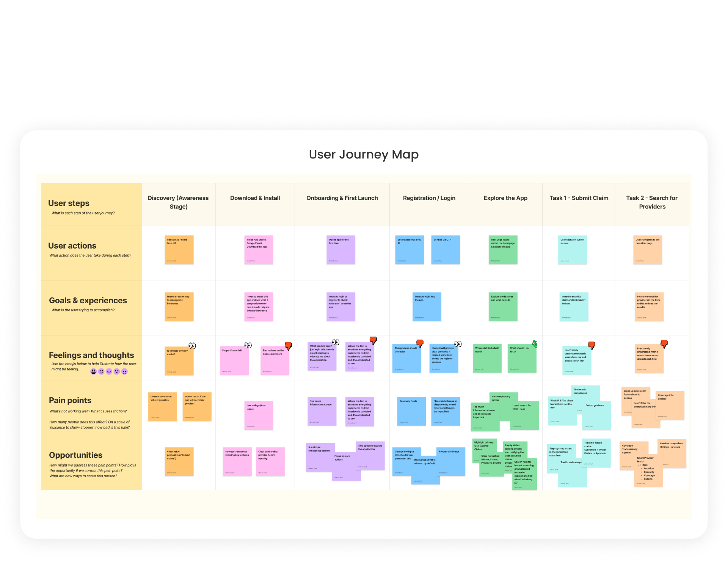This screenshot has width=728, height=561.
Task: Click the neutral face emoji in Feelings and thoughts
Action: coord(109,371)
